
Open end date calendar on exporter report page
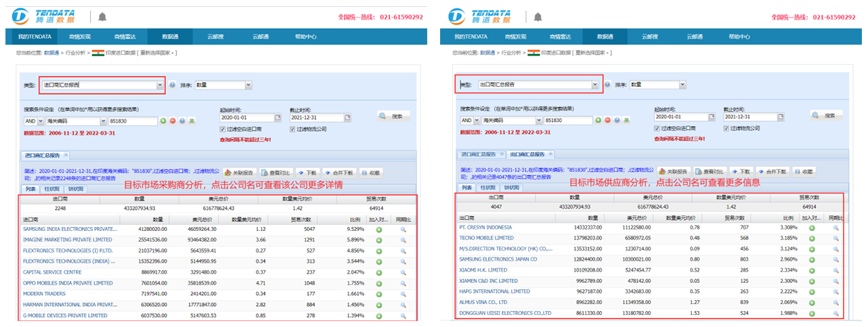click(781, 118)
